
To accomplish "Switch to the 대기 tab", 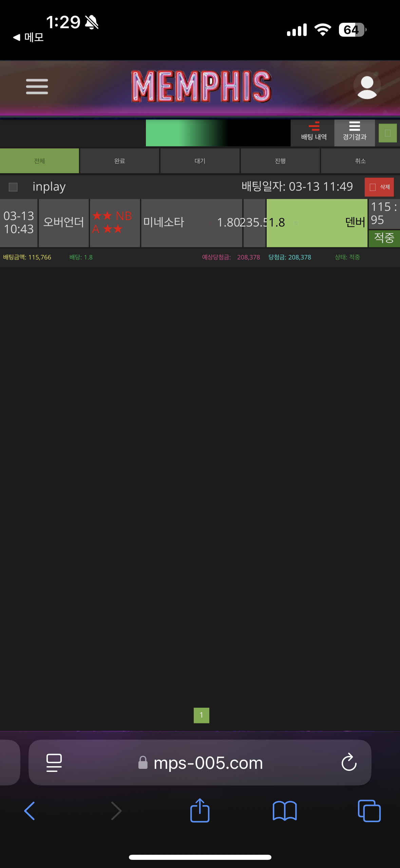I will coord(200,161).
